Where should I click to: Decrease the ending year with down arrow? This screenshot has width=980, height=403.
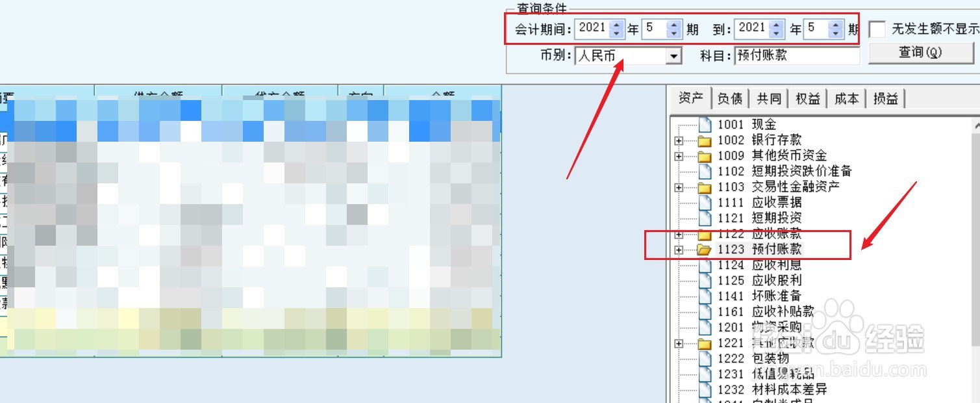coord(776,33)
